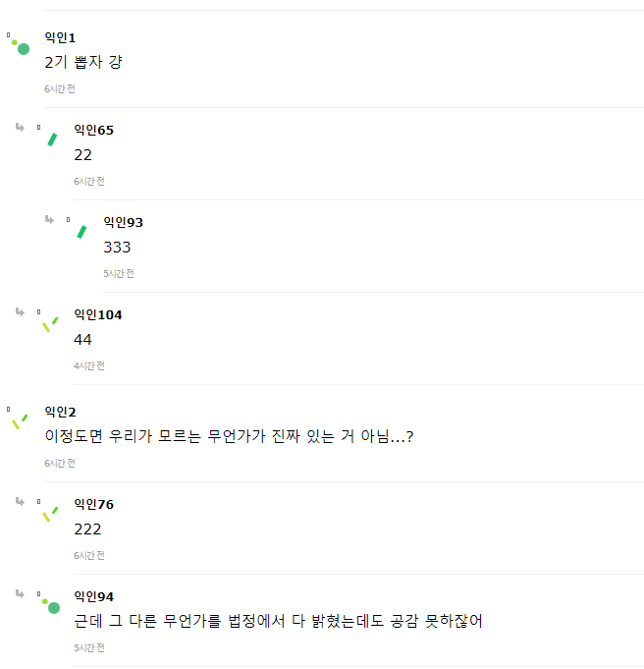Click the reply arrow icon before 익인76
Viewport: 644px width, 669px height.
pyautogui.click(x=20, y=501)
